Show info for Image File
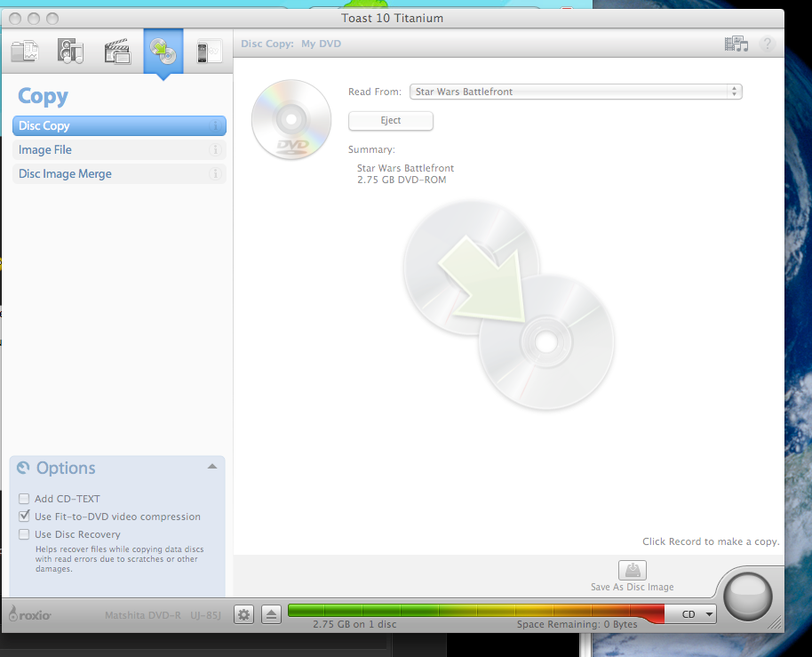 215,150
